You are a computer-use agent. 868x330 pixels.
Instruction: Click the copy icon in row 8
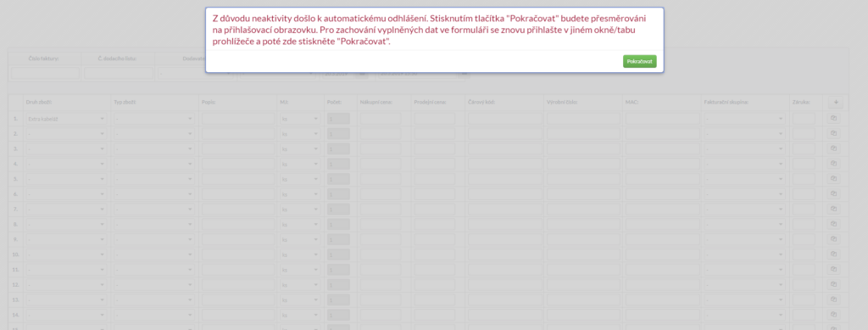835,224
